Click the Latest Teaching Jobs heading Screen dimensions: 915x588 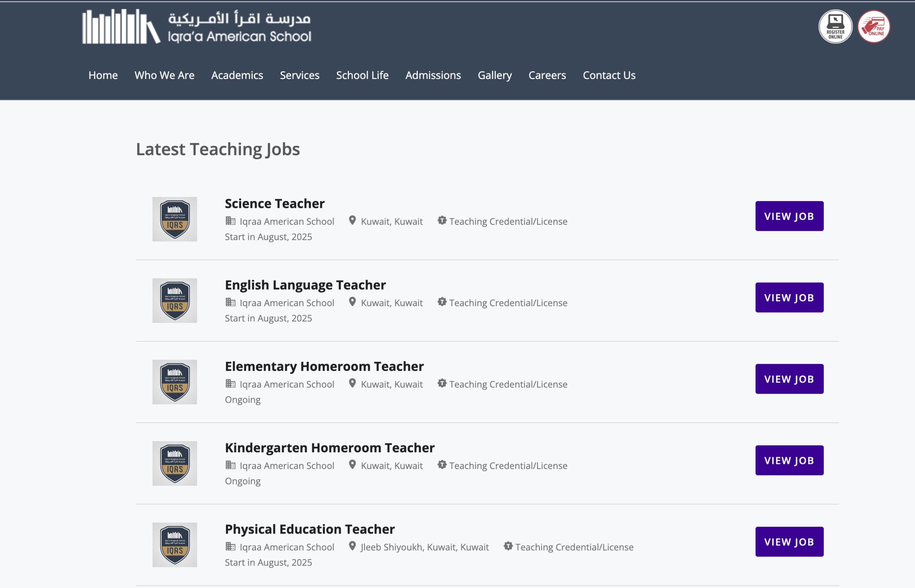(x=218, y=149)
